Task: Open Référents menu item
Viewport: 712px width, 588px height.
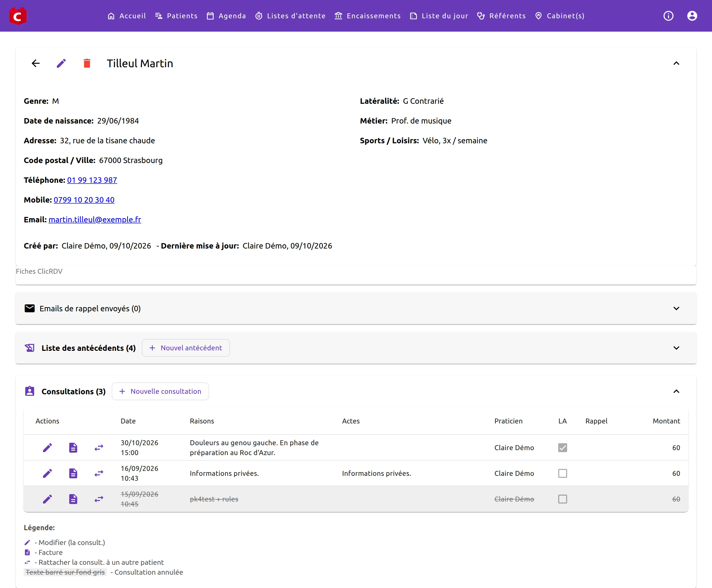Action: [x=501, y=16]
